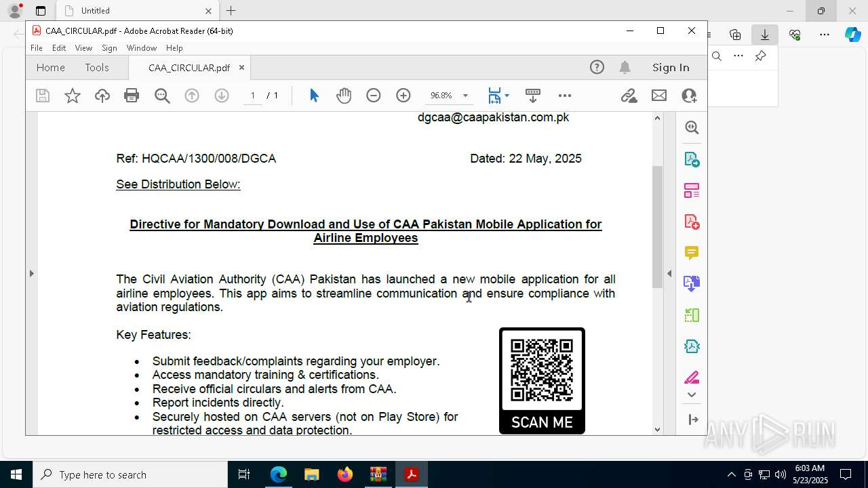Open Edge settings and more ellipsis
This screenshot has width=868, height=488.
click(825, 35)
